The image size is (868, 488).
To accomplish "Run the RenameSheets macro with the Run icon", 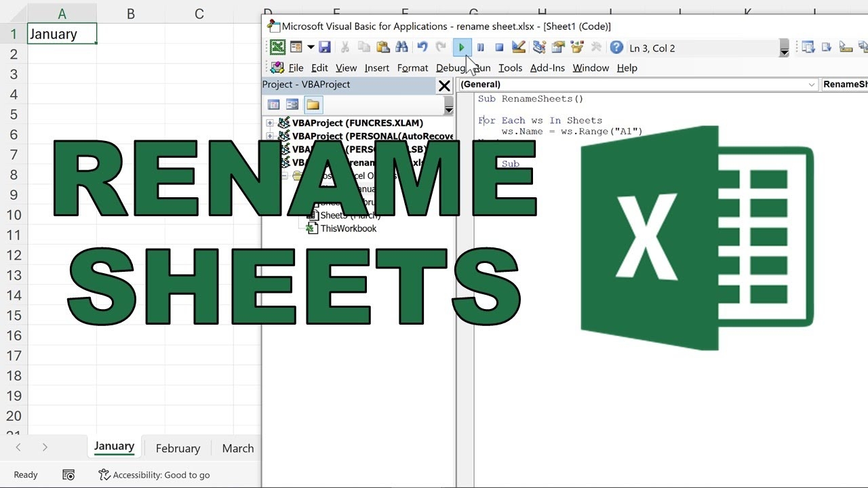I will click(x=462, y=47).
